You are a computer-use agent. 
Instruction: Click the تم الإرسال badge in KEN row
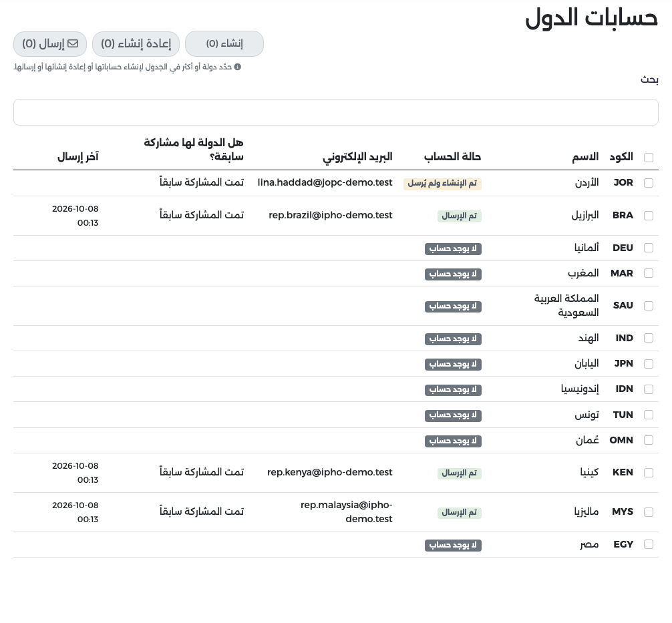point(460,473)
